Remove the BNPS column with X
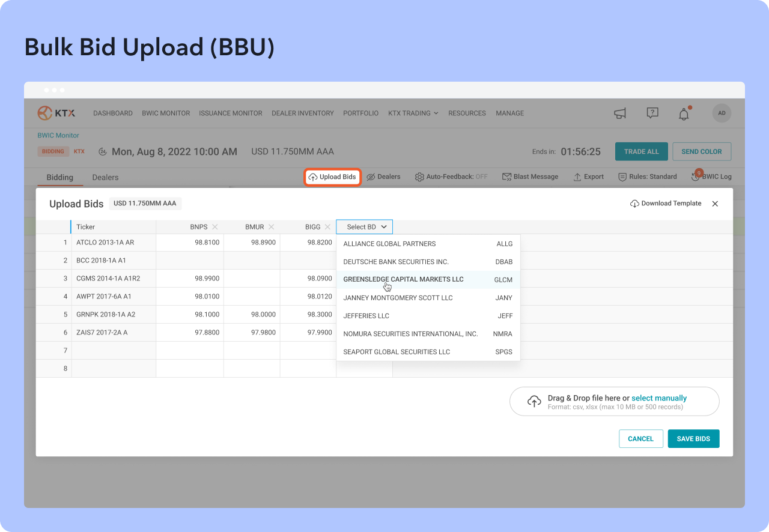 (215, 227)
